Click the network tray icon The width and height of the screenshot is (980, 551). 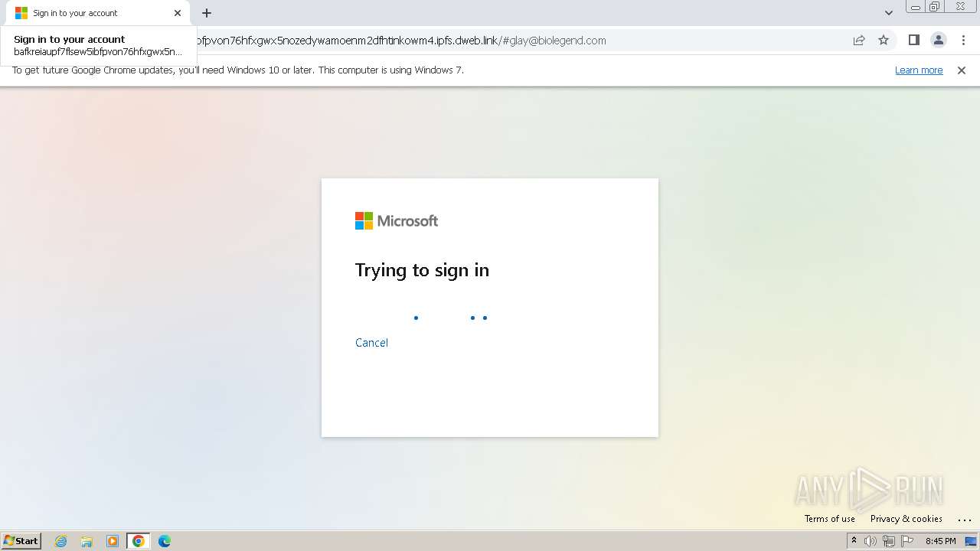(x=889, y=541)
